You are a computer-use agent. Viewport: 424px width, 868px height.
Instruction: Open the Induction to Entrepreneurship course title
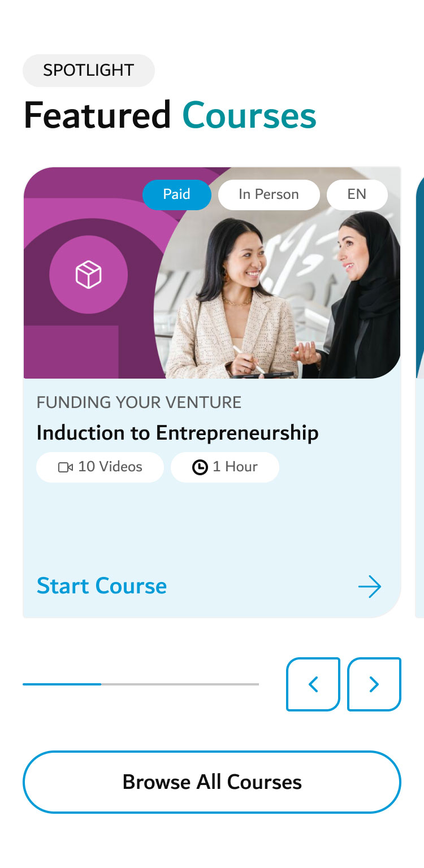pos(178,433)
